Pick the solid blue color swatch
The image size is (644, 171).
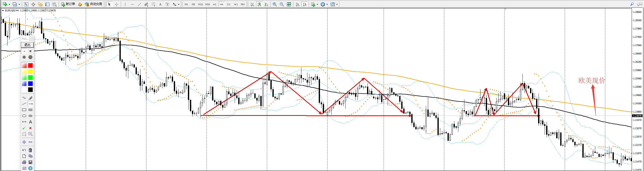pos(30,84)
